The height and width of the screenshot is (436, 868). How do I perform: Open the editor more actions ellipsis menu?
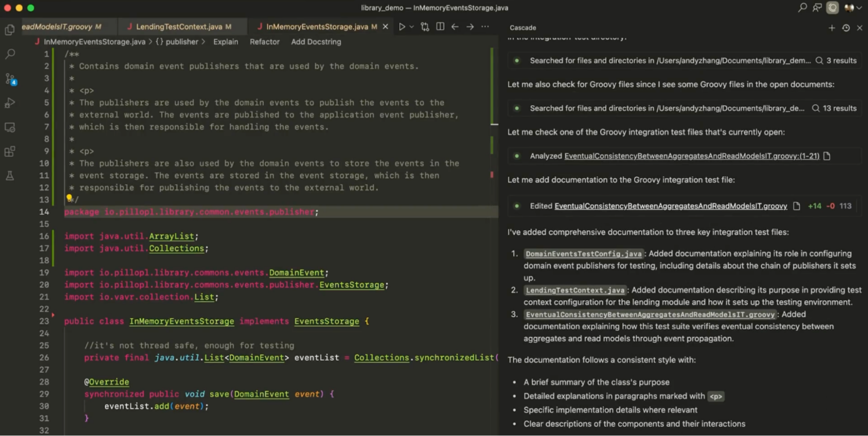[x=485, y=27]
